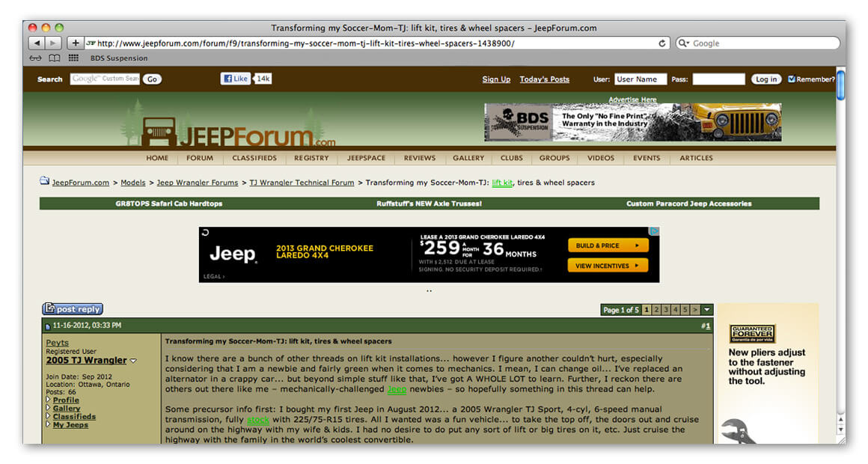Click the Facebook Like button
The height and width of the screenshot is (464, 868).
tap(236, 79)
